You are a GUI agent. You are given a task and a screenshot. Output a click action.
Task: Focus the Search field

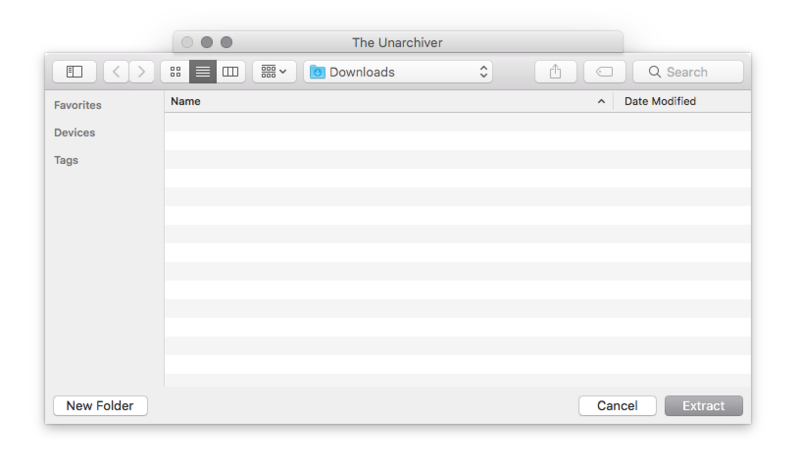pyautogui.click(x=688, y=72)
